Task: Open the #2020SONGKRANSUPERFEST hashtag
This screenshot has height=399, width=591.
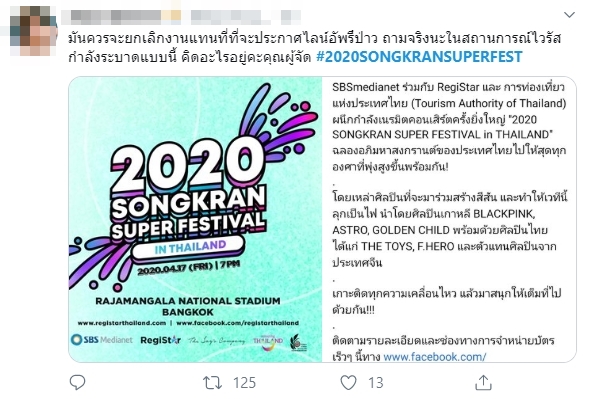Action: coord(419,57)
